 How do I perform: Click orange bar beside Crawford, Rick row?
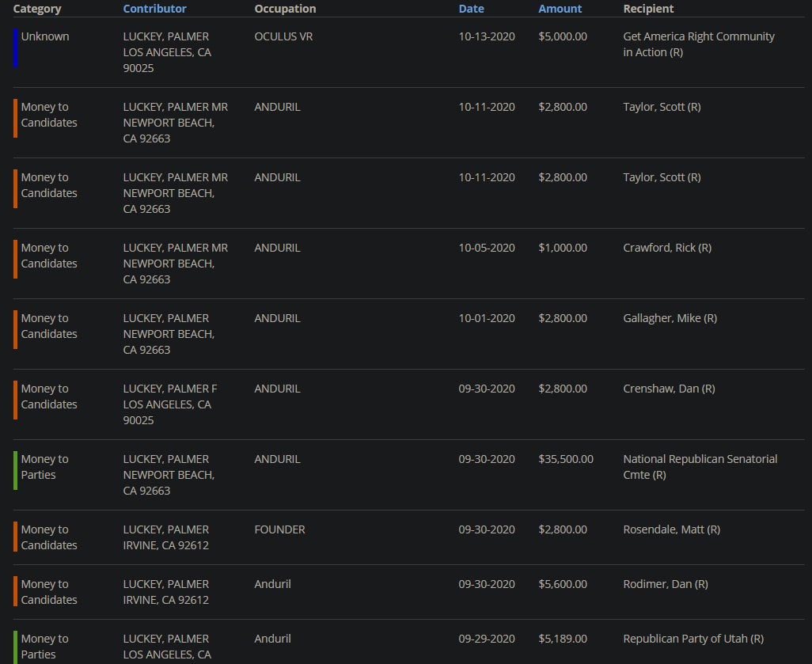[x=15, y=259]
